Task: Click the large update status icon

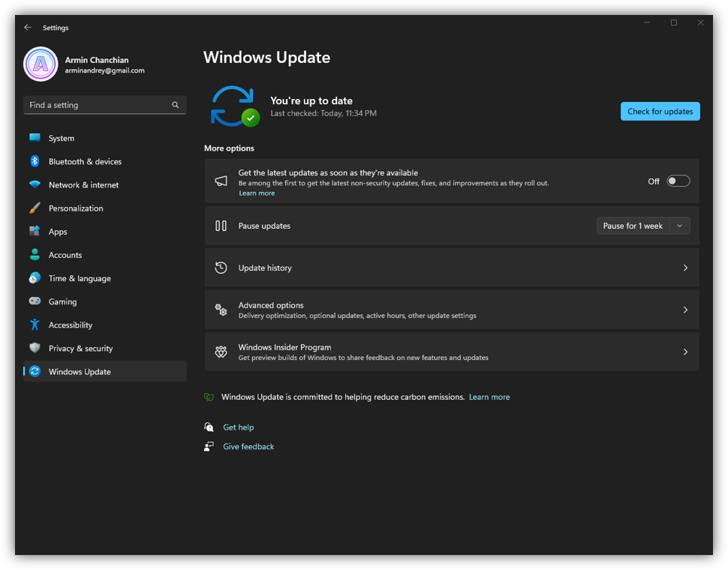Action: click(235, 106)
